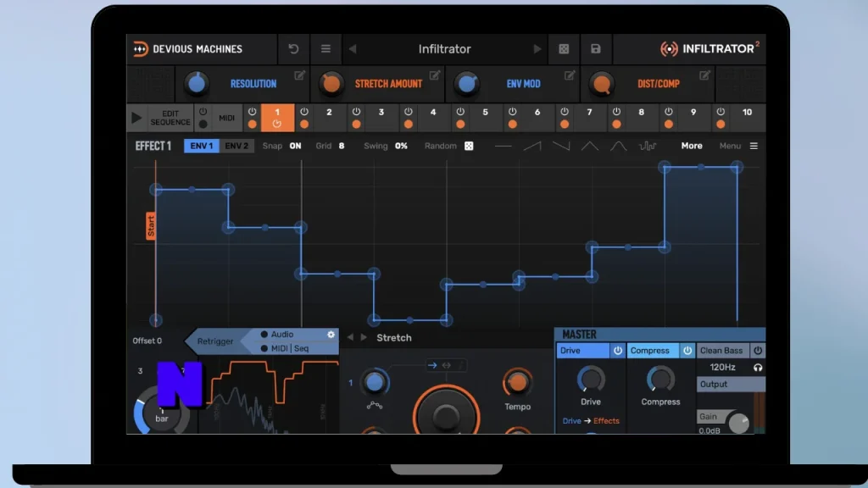Edit the Env Mod macro pencil icon
This screenshot has height=488, width=868.
570,75
